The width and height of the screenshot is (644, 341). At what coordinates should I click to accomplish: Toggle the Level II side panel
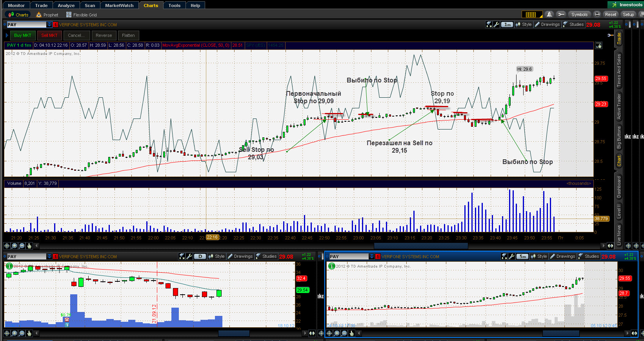(619, 212)
